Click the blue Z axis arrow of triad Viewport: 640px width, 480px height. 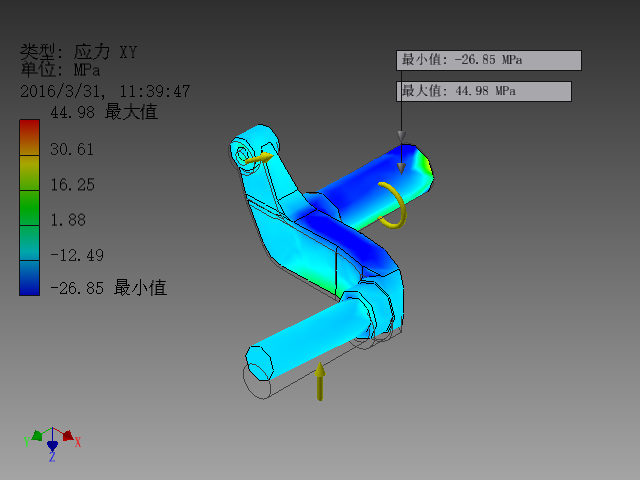(x=52, y=445)
